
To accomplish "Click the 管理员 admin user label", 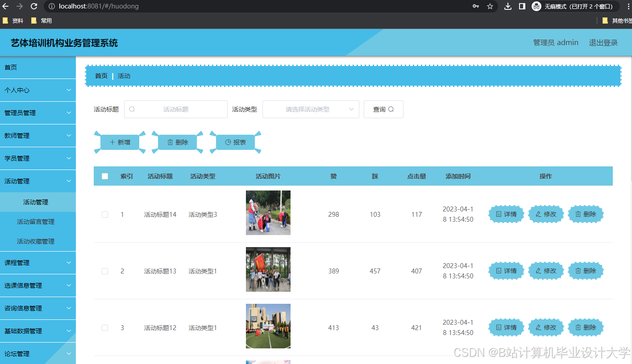I will click(556, 42).
